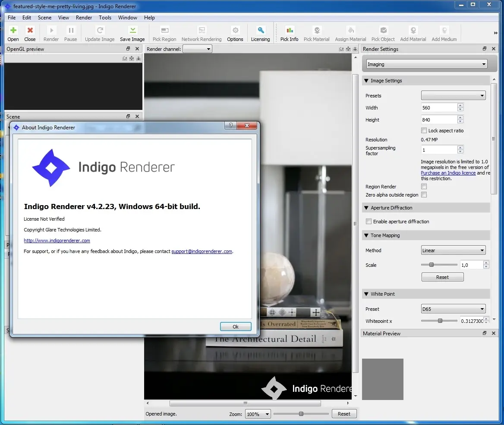Click the Whitepoint x slider
504x425 pixels.
pos(439,321)
